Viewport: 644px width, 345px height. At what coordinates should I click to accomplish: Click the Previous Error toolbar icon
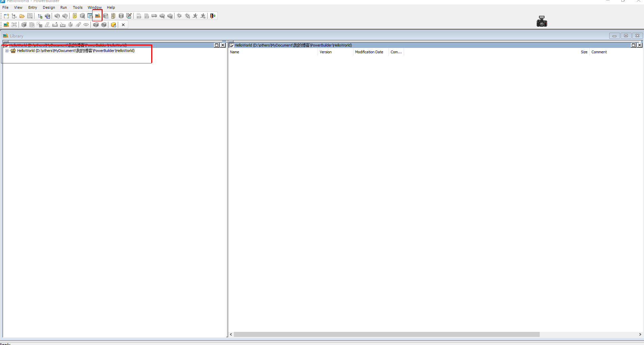(65, 16)
